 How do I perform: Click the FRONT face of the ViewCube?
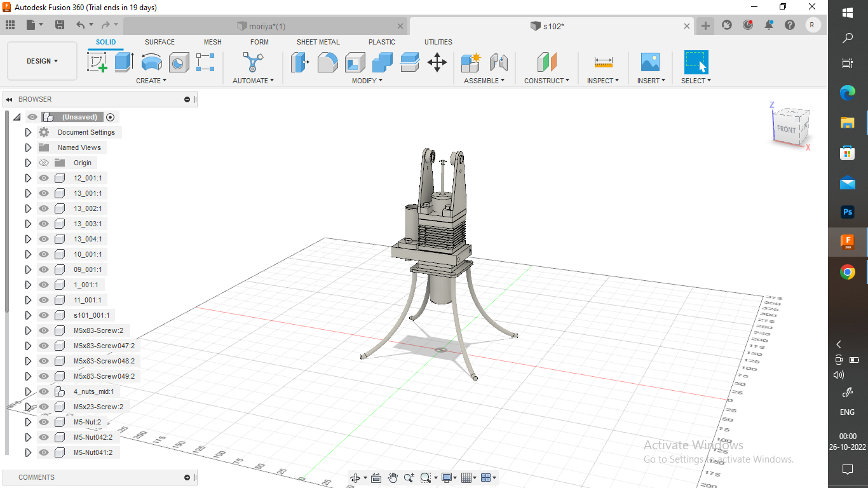[x=786, y=129]
